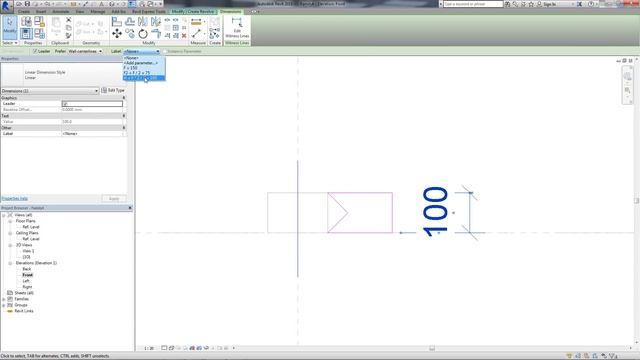Click the Thin Lines icon in quick access toolbar
This screenshot has width=640, height=360.
click(x=132, y=4)
